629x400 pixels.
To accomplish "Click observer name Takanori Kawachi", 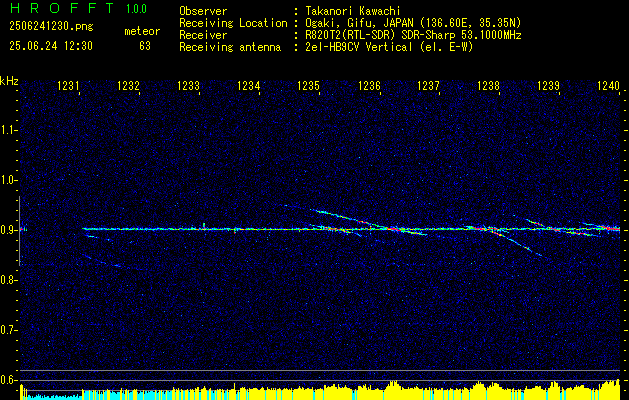I will [x=353, y=11].
